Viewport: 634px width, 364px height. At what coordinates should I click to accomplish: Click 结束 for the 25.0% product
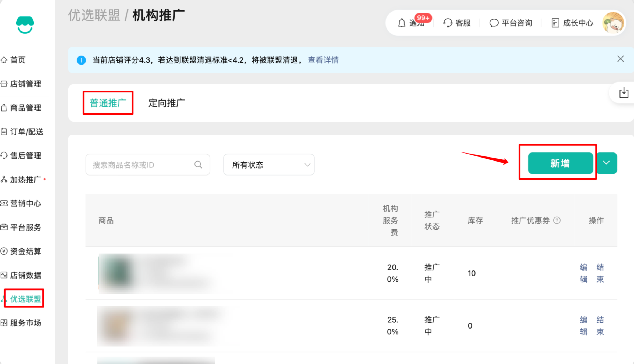[600, 326]
